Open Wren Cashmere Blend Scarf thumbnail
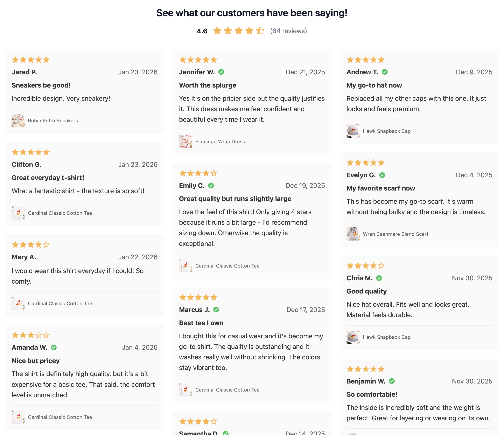The height and width of the screenshot is (435, 504). (353, 234)
